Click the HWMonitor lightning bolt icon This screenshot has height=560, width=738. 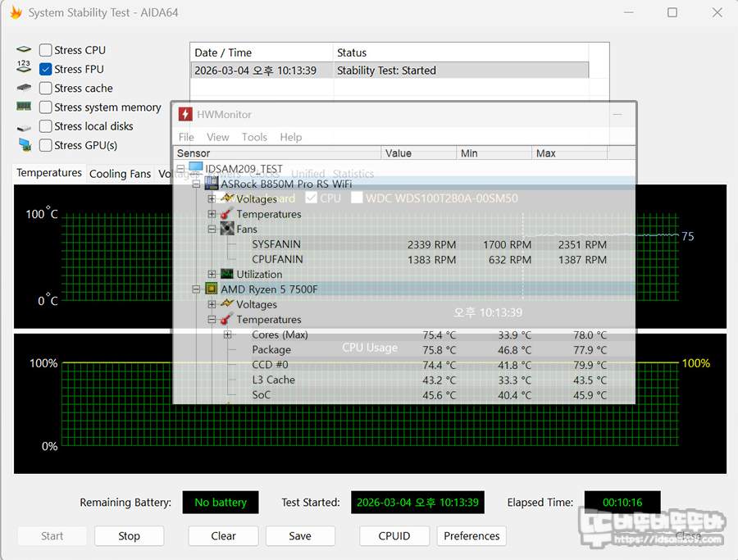point(185,114)
